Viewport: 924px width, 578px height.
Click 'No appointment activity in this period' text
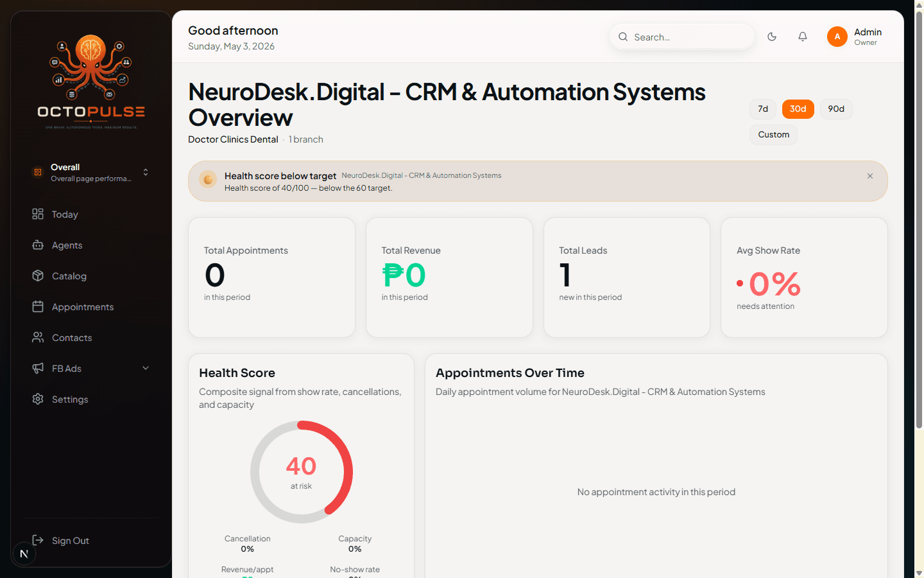656,492
